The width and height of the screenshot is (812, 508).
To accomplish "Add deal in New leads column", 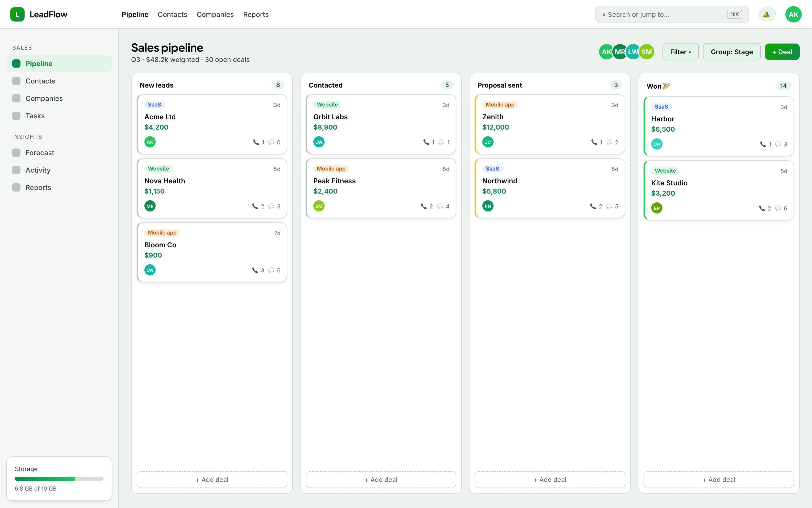I will pos(212,479).
